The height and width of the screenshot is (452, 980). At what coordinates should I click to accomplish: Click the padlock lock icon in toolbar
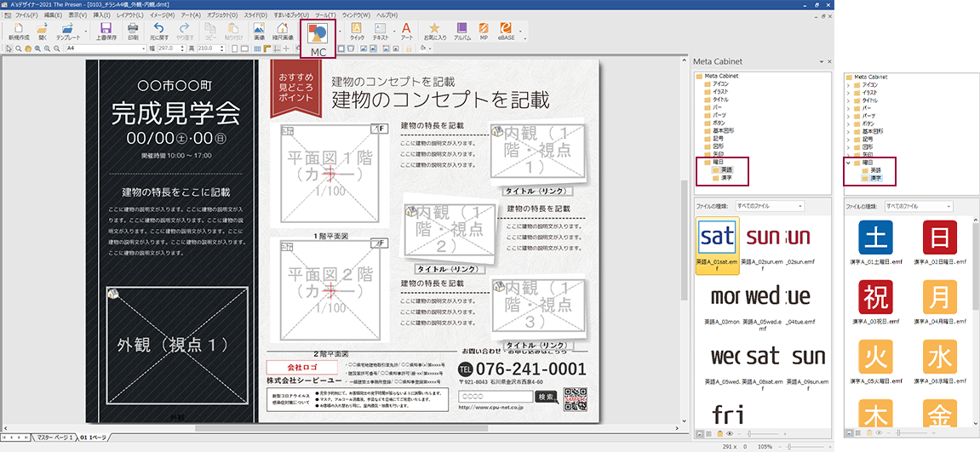coord(409,49)
